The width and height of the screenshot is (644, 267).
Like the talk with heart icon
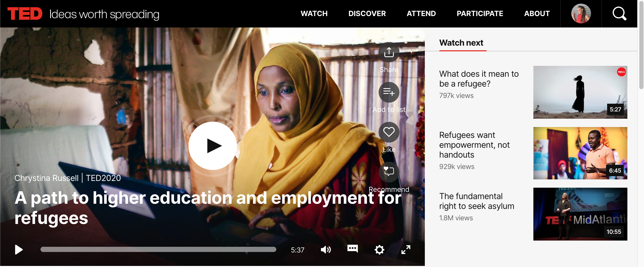coord(389,132)
